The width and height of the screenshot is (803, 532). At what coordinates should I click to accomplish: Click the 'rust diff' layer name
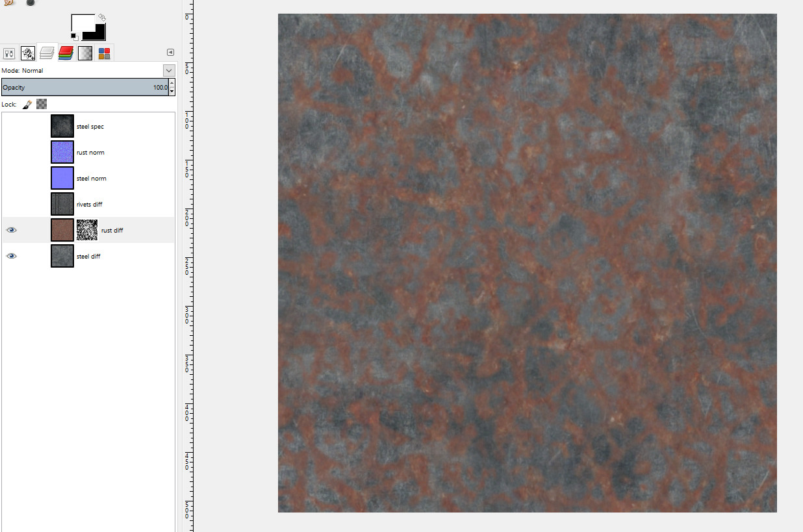112,231
